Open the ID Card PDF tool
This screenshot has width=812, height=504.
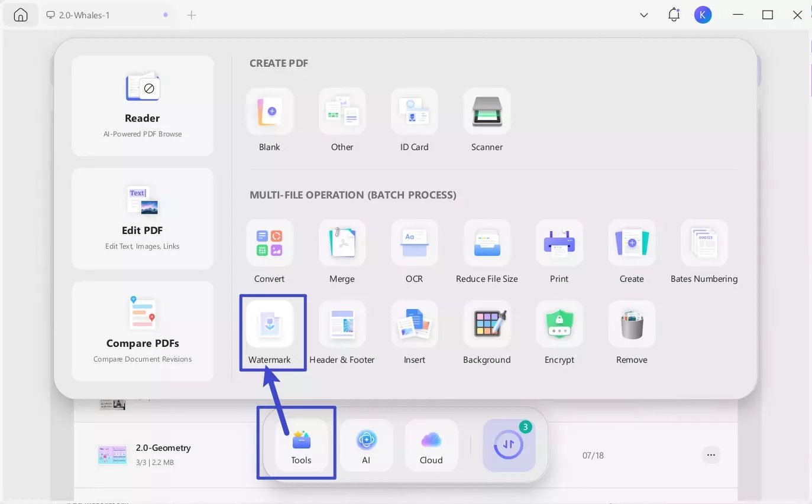coord(415,112)
